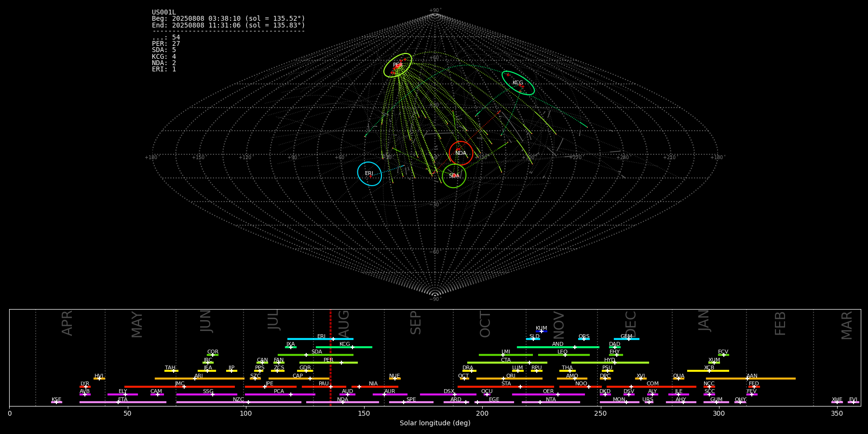
Task: Select the green KCG radiant ellipse on sky map
Action: tap(518, 83)
